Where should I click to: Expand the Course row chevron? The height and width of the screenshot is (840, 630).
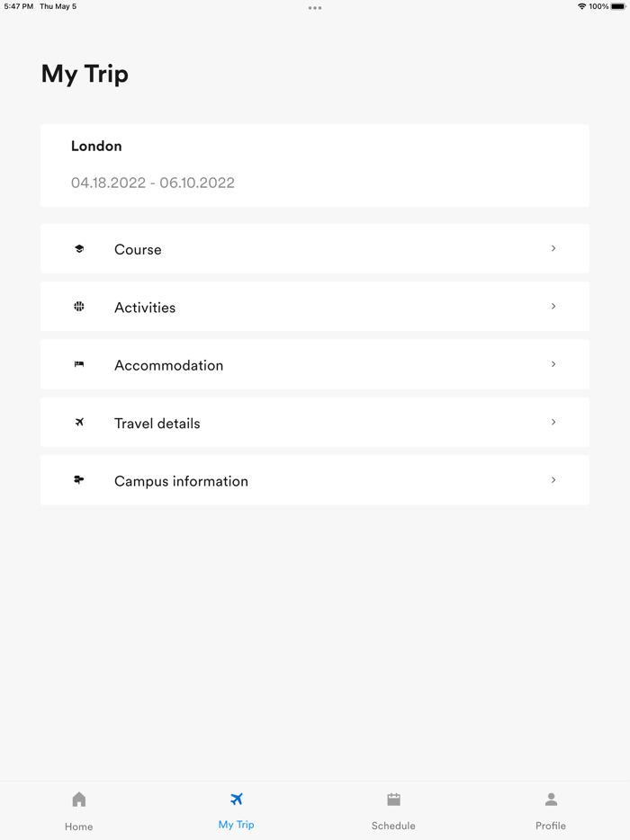pos(553,249)
